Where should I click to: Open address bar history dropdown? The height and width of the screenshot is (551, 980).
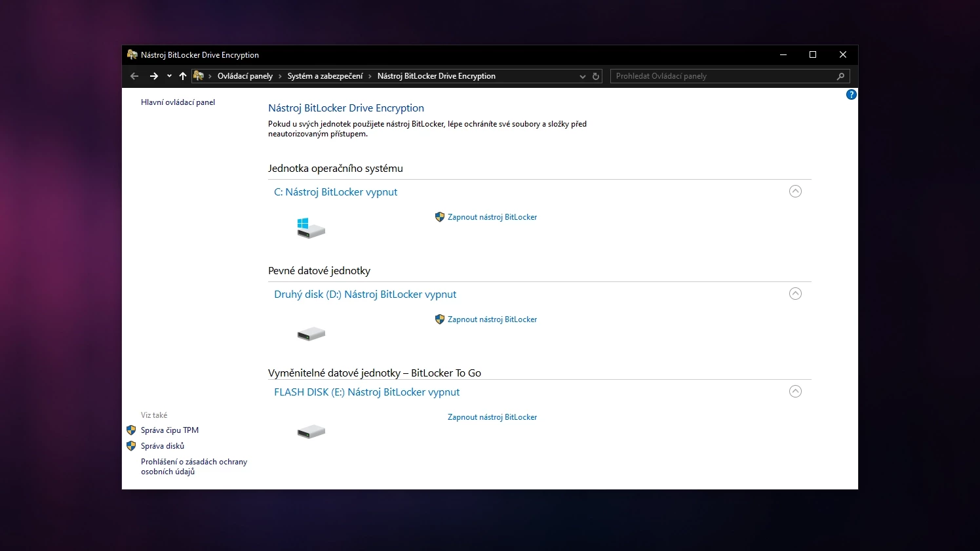(582, 77)
